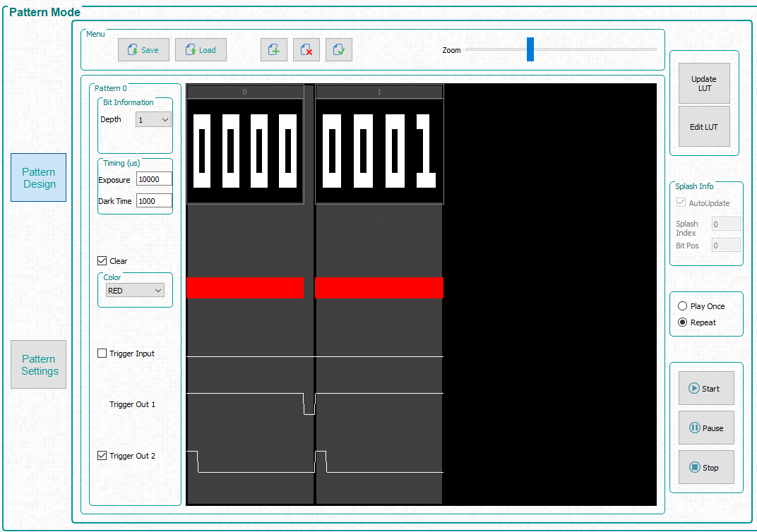Click the Trigger Out 1 label
The image size is (757, 532).
[x=132, y=404]
